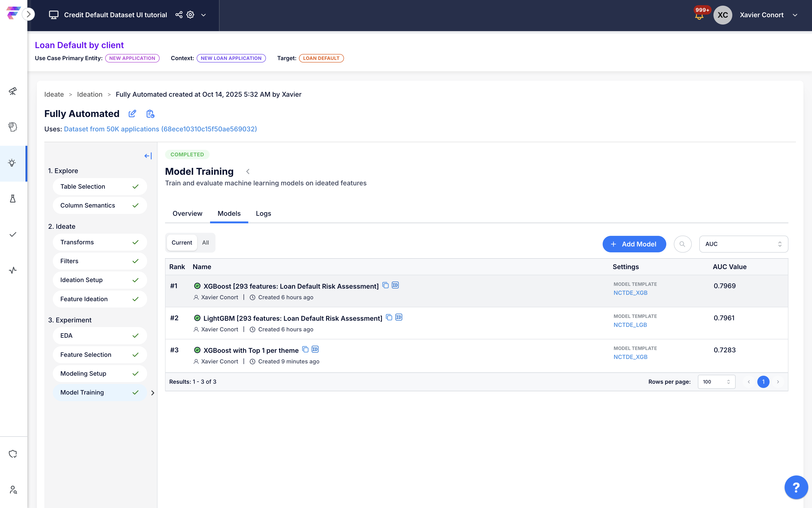The height and width of the screenshot is (508, 812).
Task: Switch model filter to All
Action: pos(206,243)
